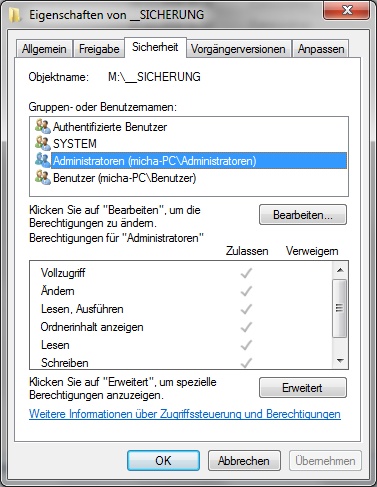Switch to the Freigabe tab
The height and width of the screenshot is (487, 377).
pos(99,49)
